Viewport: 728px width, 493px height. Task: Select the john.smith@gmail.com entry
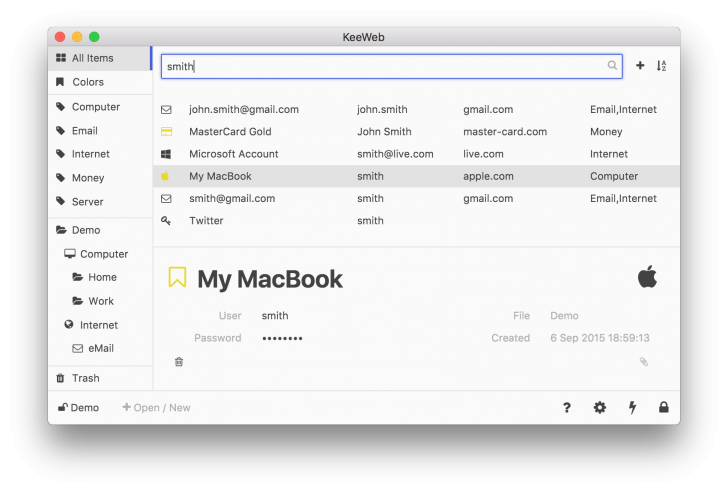[x=416, y=110]
